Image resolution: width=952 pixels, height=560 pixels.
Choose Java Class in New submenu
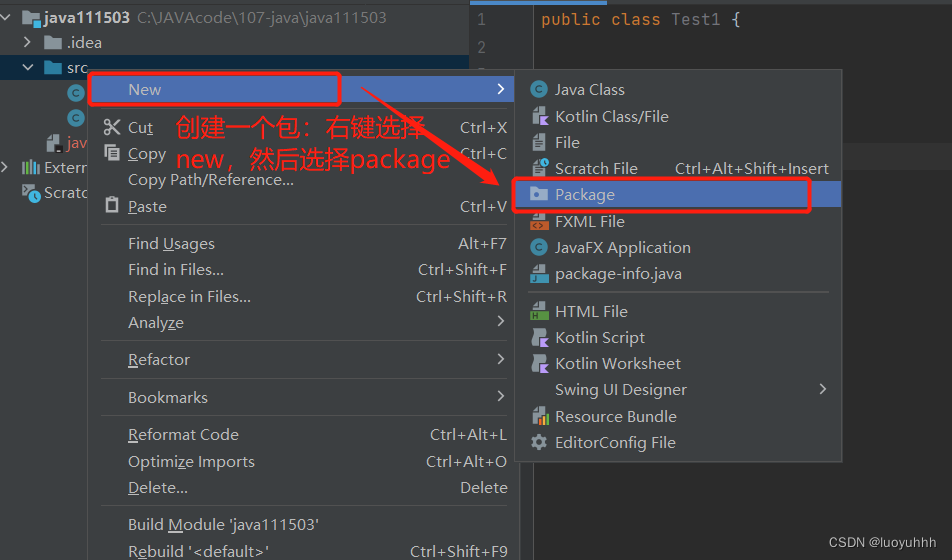(678, 89)
